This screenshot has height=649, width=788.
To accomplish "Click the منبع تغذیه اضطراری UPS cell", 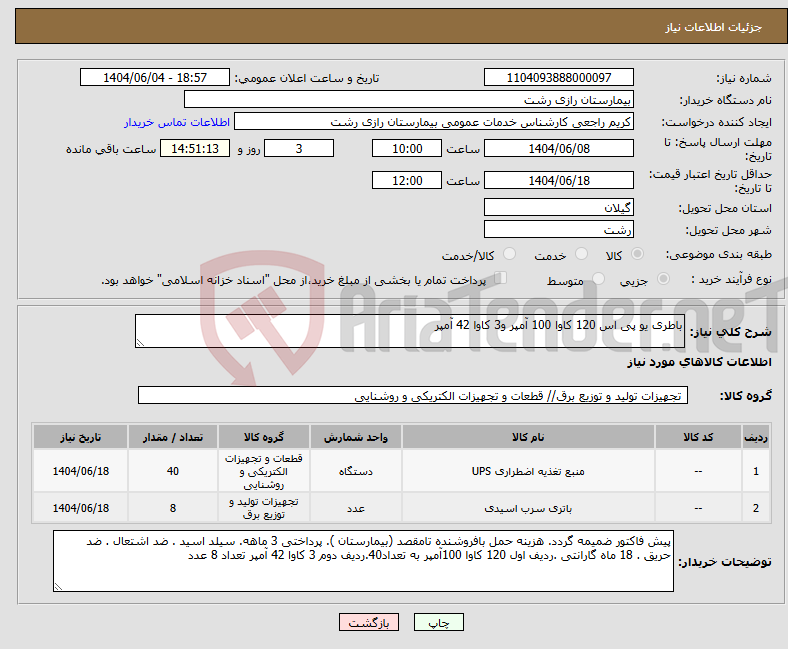I will tap(528, 471).
